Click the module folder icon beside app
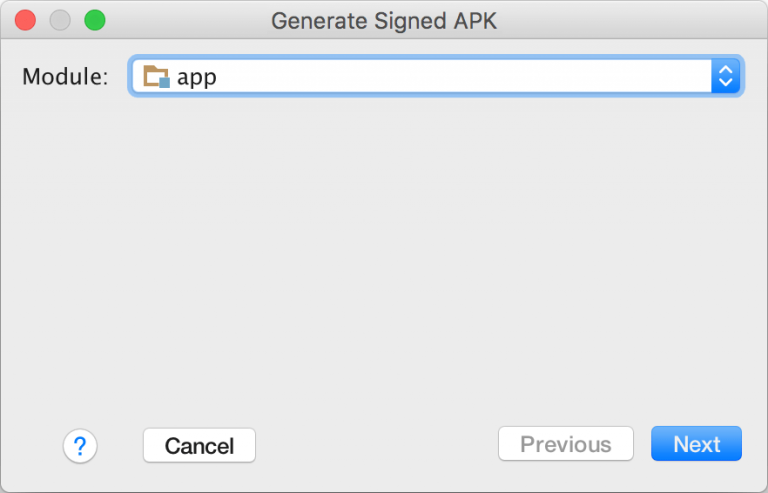 [156, 76]
